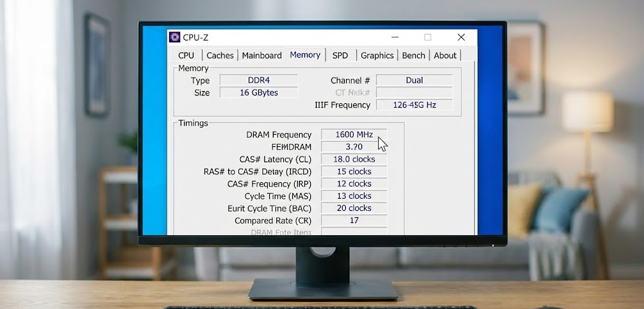Image resolution: width=644 pixels, height=309 pixels.
Task: Click the CAS# Latency (CL) label
Action: (x=276, y=160)
